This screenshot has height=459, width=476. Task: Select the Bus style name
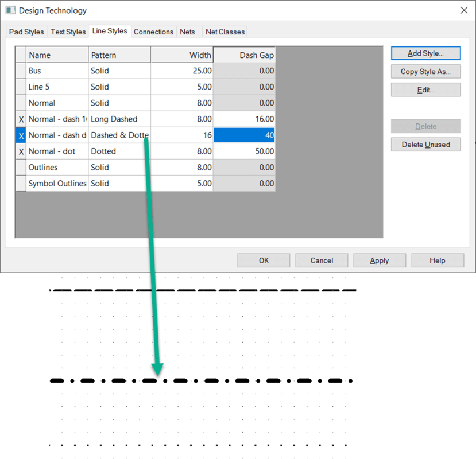point(57,71)
